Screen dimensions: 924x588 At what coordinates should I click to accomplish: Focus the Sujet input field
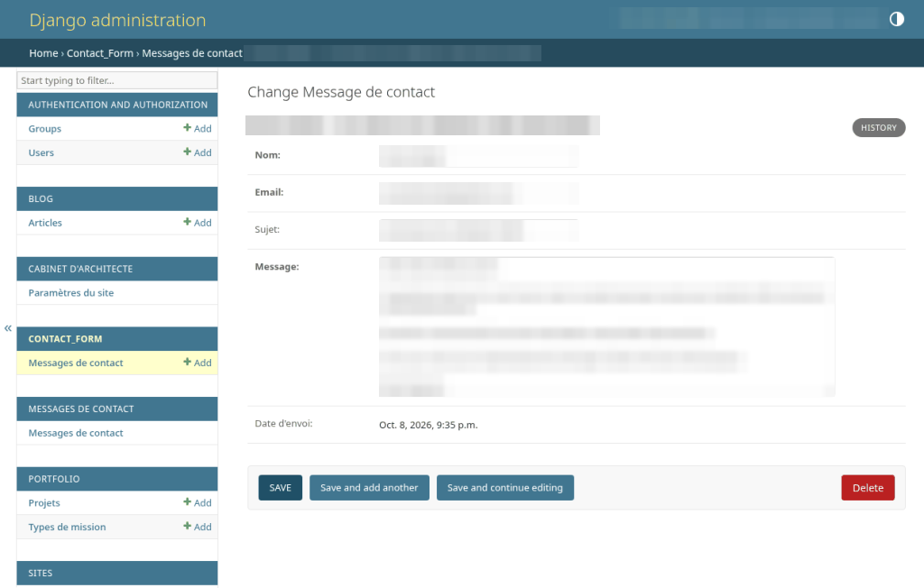point(478,230)
